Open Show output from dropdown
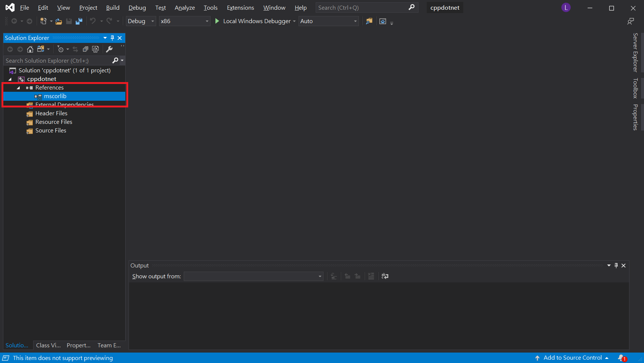 point(253,276)
